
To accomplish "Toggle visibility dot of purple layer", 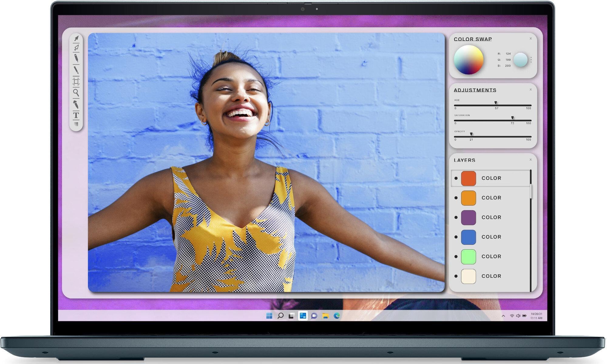I will pyautogui.click(x=456, y=217).
